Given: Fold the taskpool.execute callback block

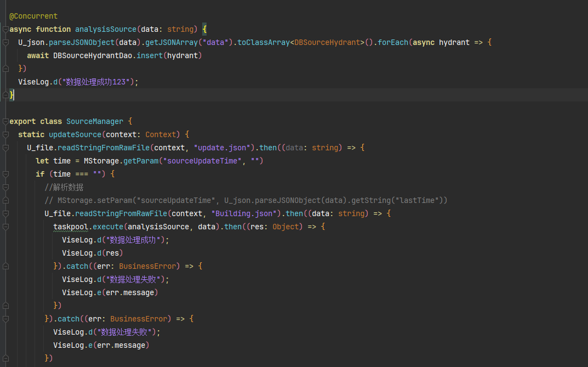Looking at the screenshot, I should pyautogui.click(x=5, y=227).
